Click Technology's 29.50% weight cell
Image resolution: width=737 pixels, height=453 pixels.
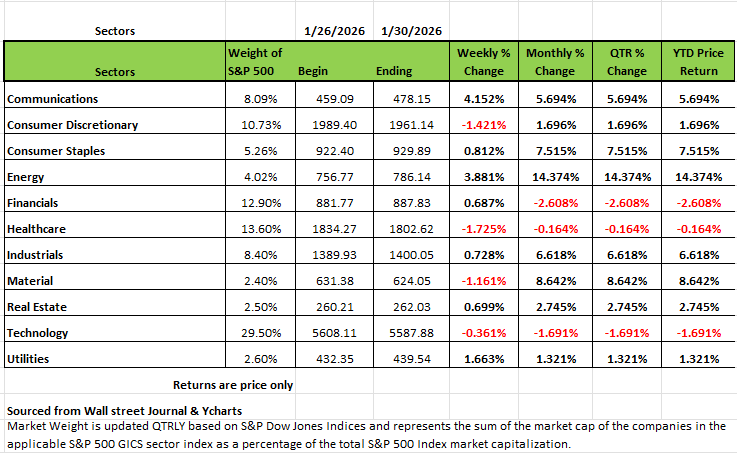(x=261, y=332)
